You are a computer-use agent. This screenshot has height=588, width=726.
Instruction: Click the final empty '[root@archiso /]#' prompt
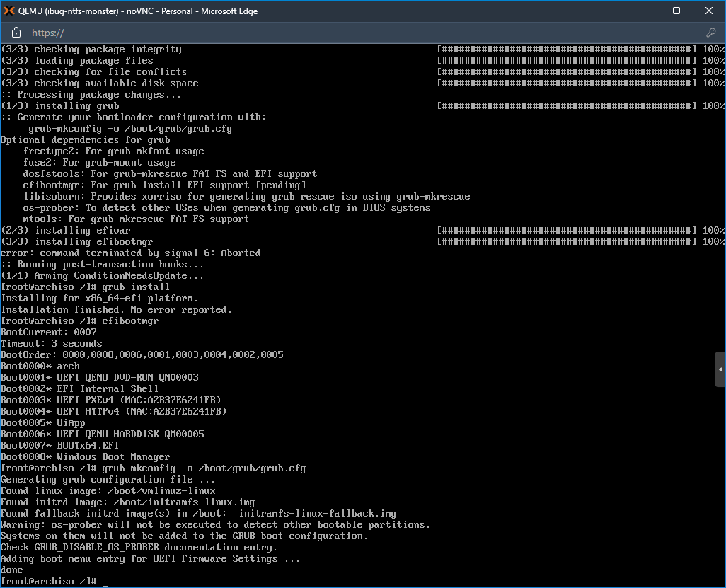(49, 582)
